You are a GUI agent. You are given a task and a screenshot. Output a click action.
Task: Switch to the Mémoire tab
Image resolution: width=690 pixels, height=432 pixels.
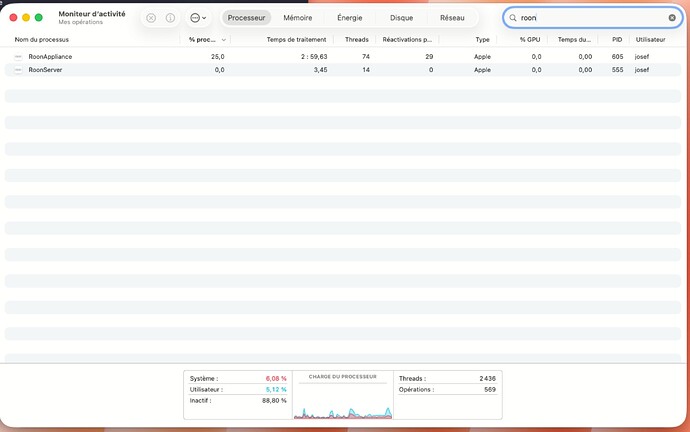[297, 18]
